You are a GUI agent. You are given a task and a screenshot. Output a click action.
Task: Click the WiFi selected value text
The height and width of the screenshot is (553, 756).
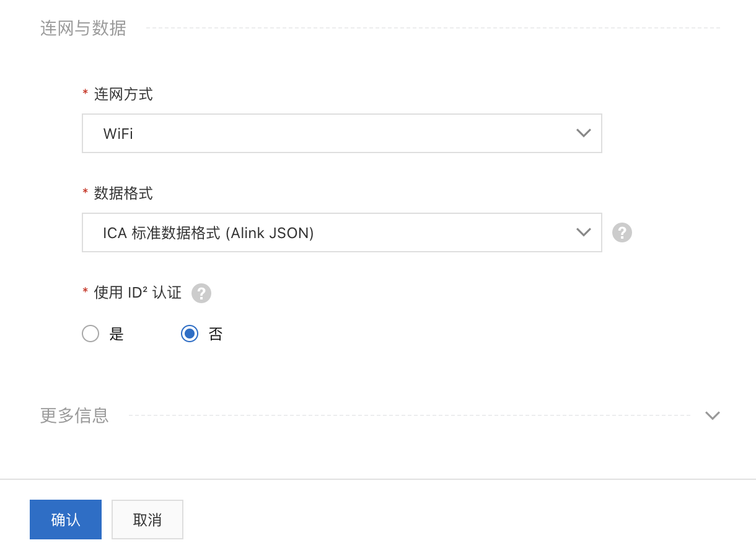(x=118, y=133)
